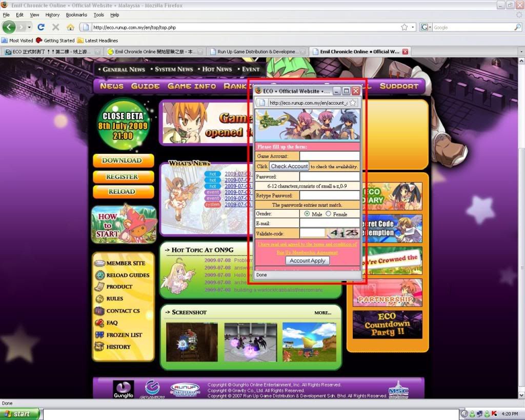Click popup address bar bookmark star
The width and height of the screenshot is (525, 420).
(353, 103)
